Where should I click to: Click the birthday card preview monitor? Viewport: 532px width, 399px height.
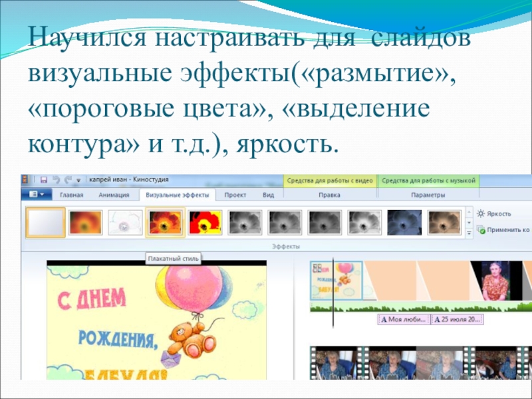click(x=156, y=320)
